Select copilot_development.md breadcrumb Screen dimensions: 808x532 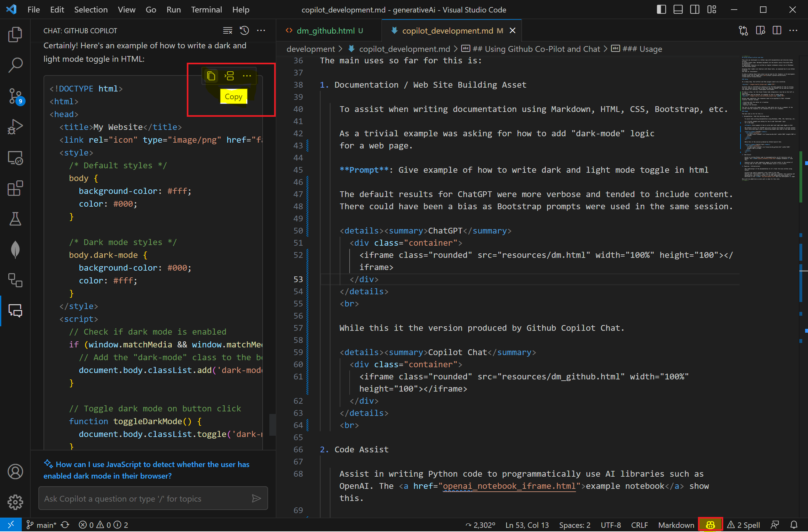(x=404, y=49)
